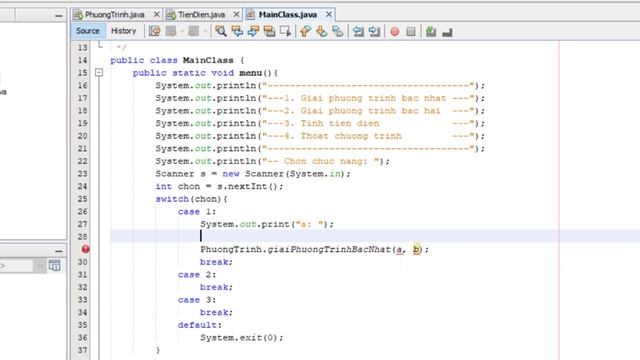Click Find Previous Occurrence icon
The height and width of the screenshot is (360, 640).
coord(237,31)
